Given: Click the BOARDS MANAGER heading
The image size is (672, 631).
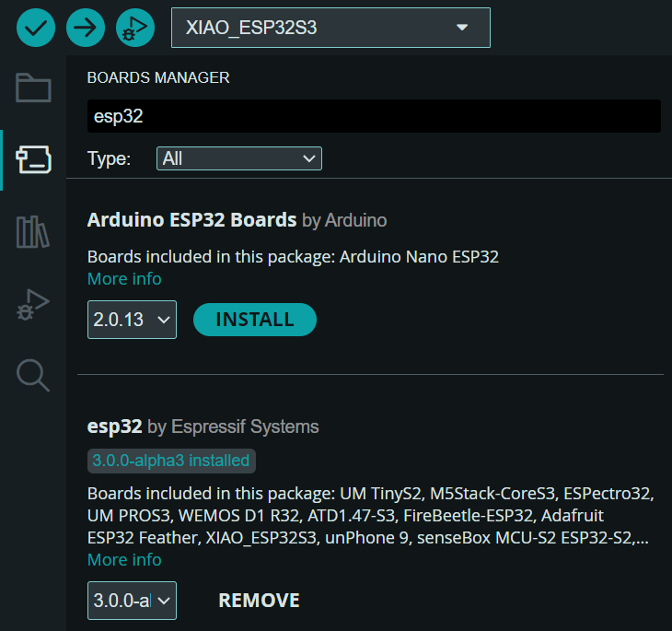Looking at the screenshot, I should click(x=158, y=77).
